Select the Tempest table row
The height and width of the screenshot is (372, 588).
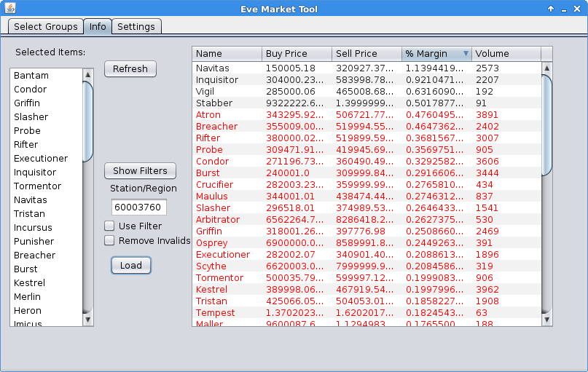(366, 312)
